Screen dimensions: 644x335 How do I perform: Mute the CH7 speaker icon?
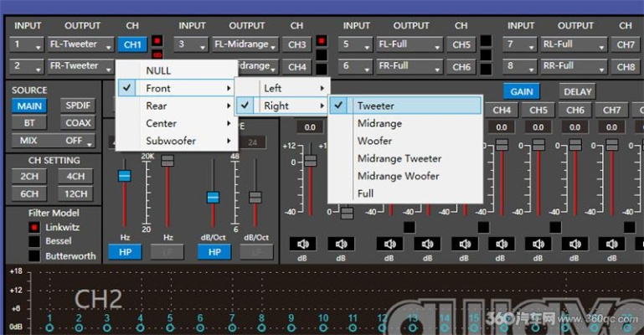coord(611,244)
